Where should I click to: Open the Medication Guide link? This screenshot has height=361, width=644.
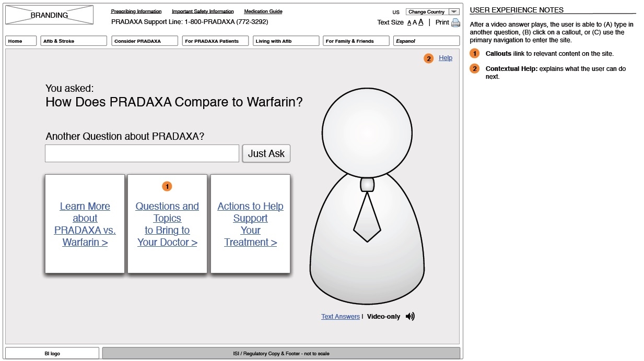[x=263, y=11]
